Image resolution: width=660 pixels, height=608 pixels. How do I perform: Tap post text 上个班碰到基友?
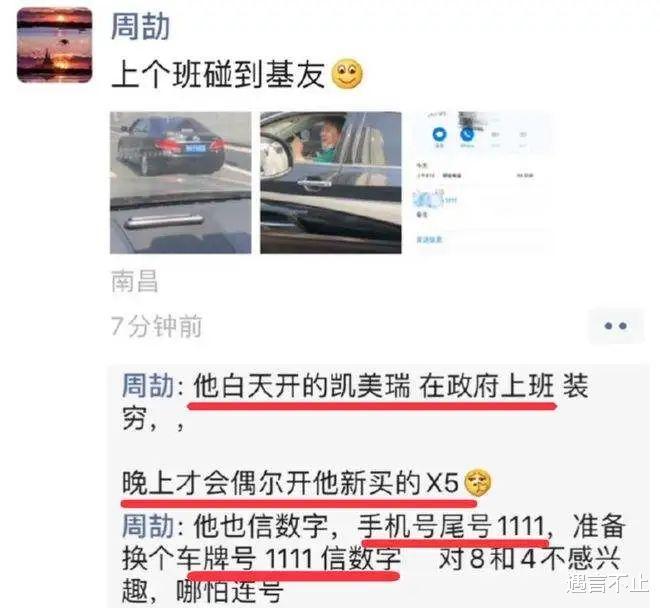tap(218, 75)
